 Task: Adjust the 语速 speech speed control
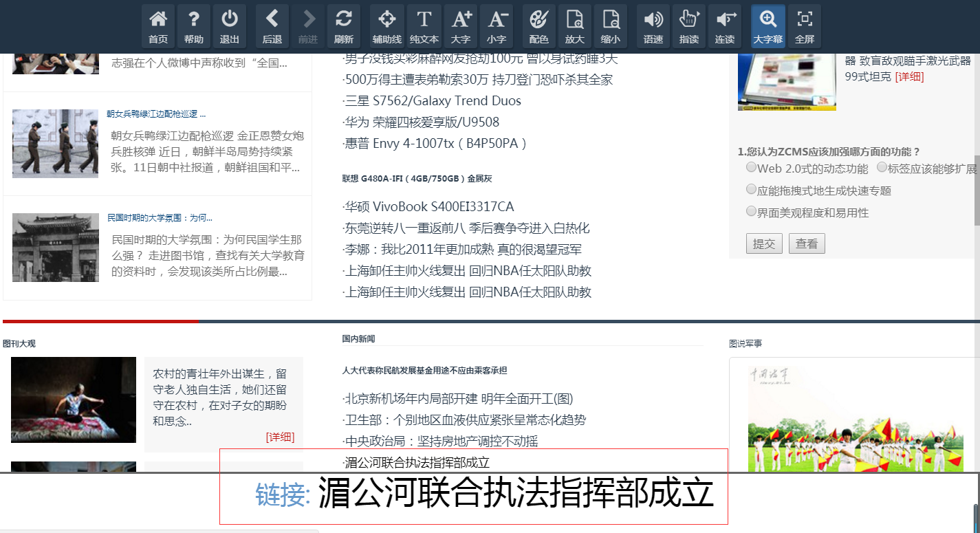653,26
